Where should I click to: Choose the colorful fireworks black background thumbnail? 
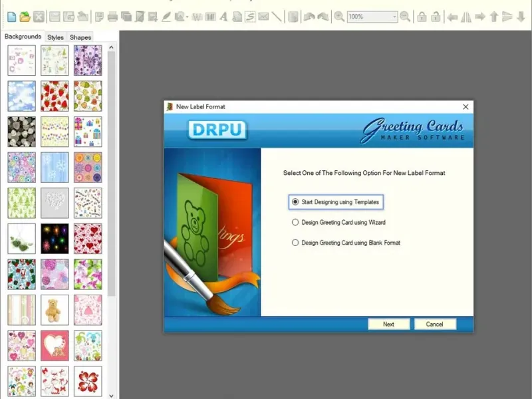point(55,239)
